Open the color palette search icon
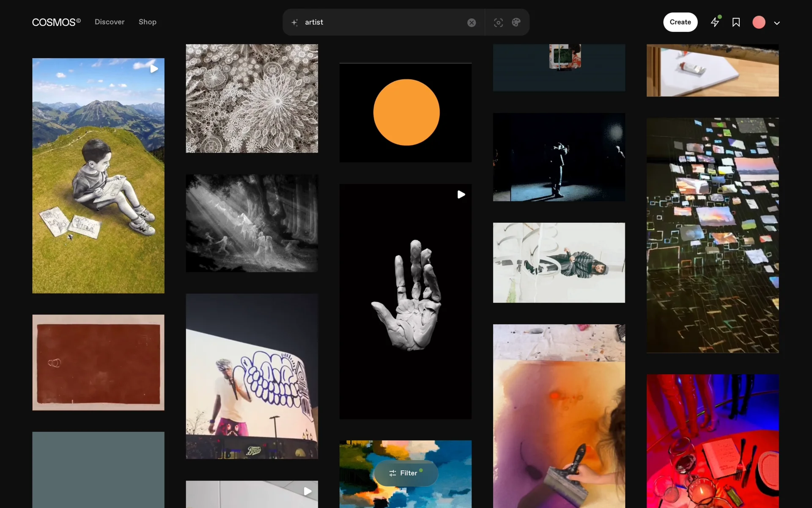The height and width of the screenshot is (508, 812). (x=516, y=22)
